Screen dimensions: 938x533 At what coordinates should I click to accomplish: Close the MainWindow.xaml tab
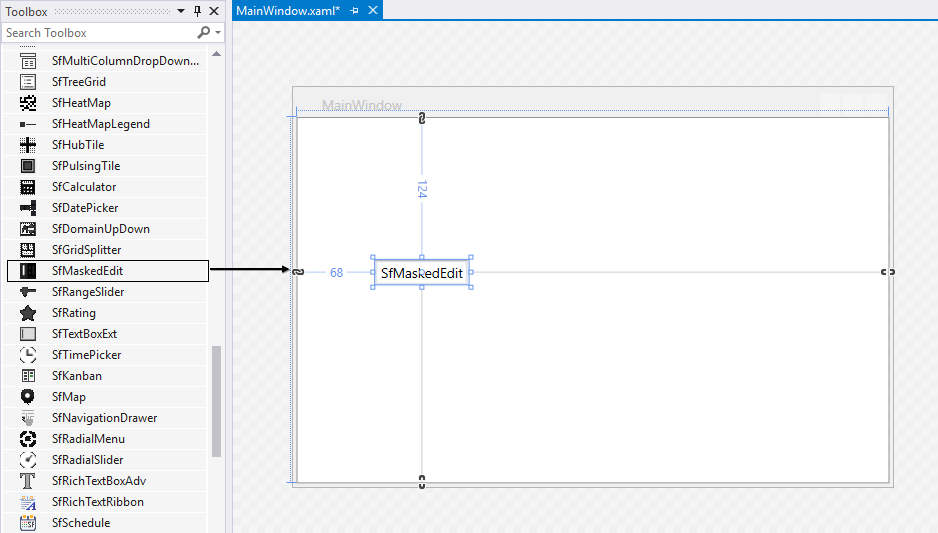(x=373, y=10)
